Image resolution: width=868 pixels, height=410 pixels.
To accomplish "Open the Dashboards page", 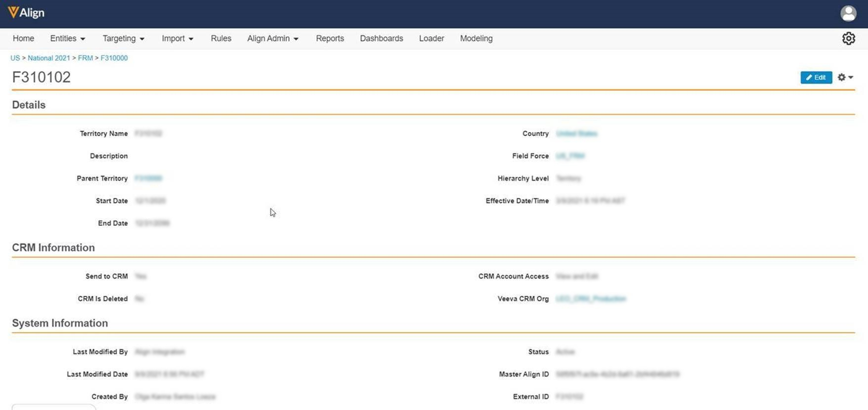I will click(x=381, y=39).
